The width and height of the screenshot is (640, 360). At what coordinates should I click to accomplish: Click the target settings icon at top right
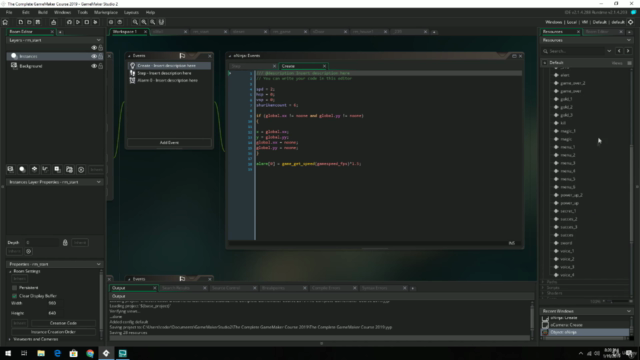click(631, 22)
